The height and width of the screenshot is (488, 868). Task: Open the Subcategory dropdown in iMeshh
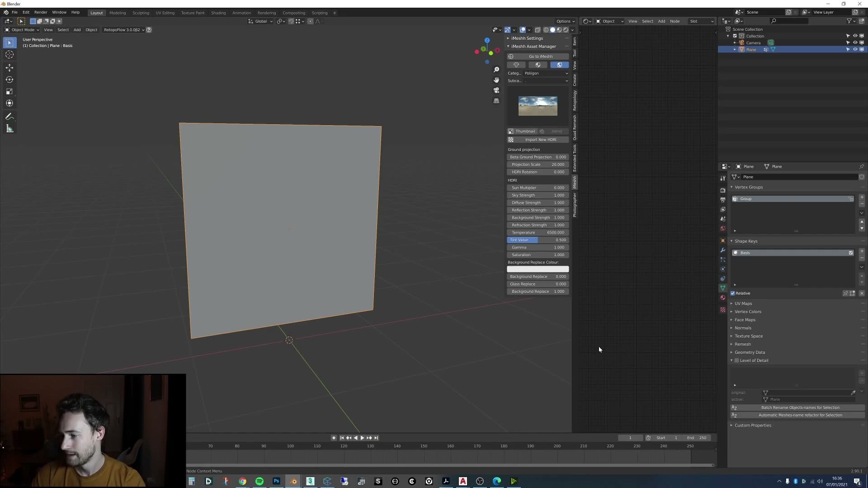coord(546,81)
